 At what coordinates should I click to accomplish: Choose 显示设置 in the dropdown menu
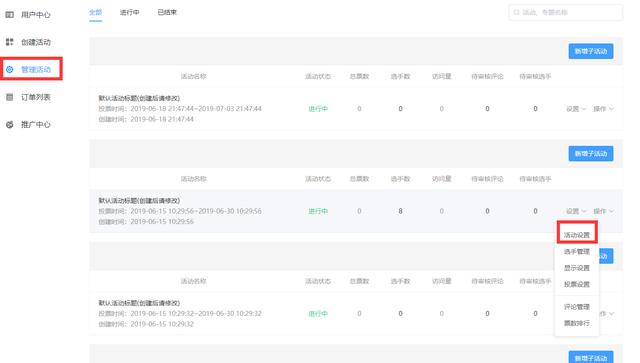[x=577, y=268]
